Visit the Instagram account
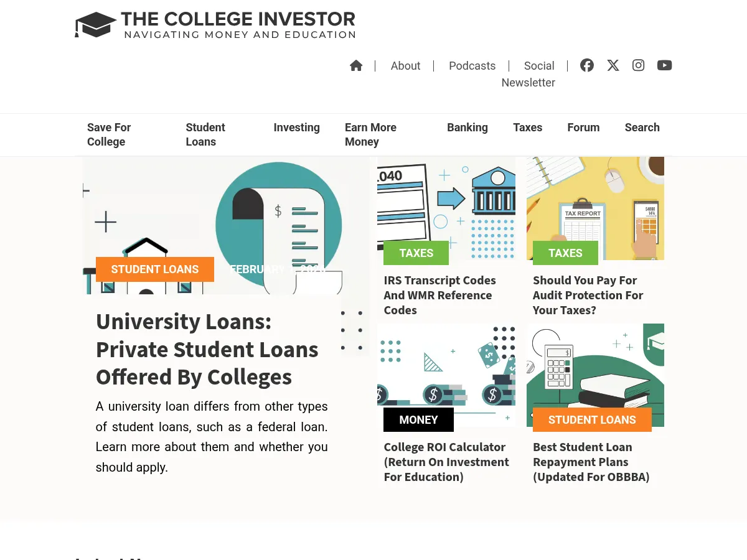Image resolution: width=747 pixels, height=560 pixels. click(638, 65)
